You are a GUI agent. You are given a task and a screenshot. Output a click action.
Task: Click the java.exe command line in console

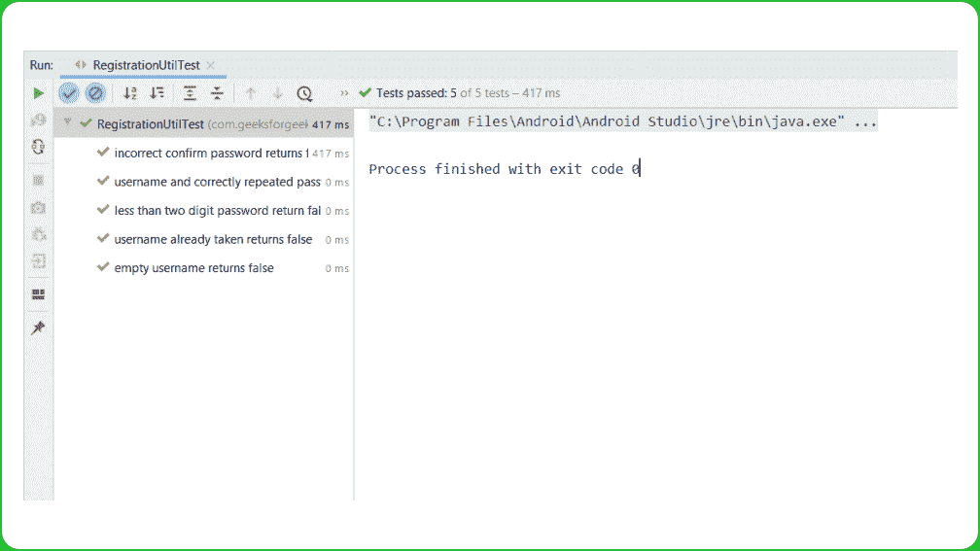coord(622,122)
